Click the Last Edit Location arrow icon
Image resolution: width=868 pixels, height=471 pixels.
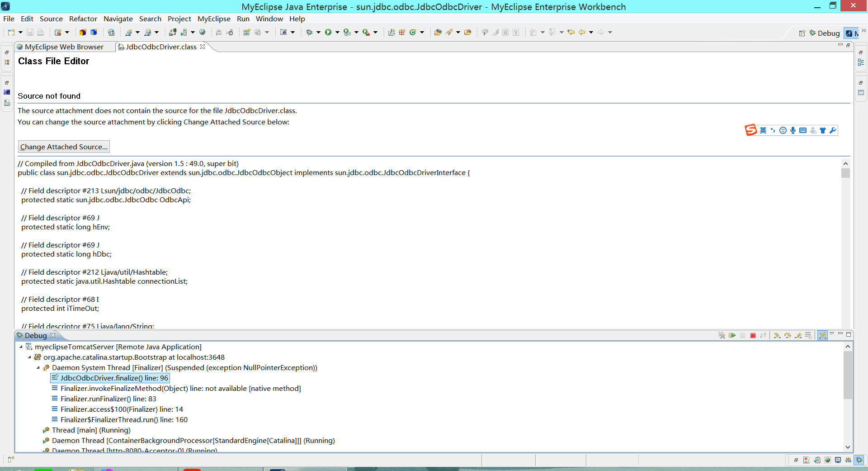(x=571, y=32)
